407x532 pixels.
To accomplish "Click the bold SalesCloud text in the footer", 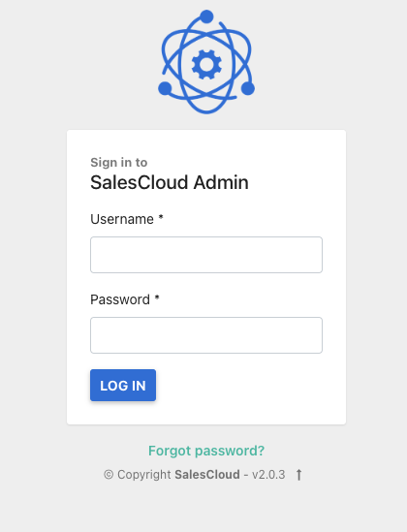I will tap(207, 474).
